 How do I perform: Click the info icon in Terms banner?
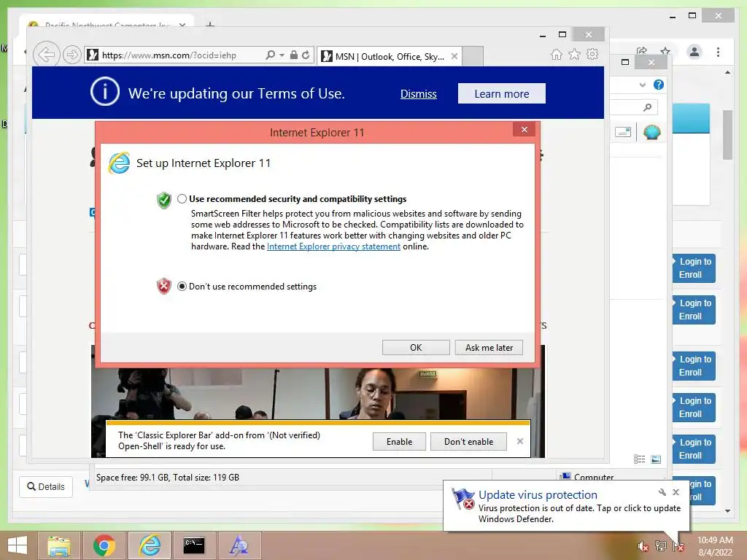(105, 91)
